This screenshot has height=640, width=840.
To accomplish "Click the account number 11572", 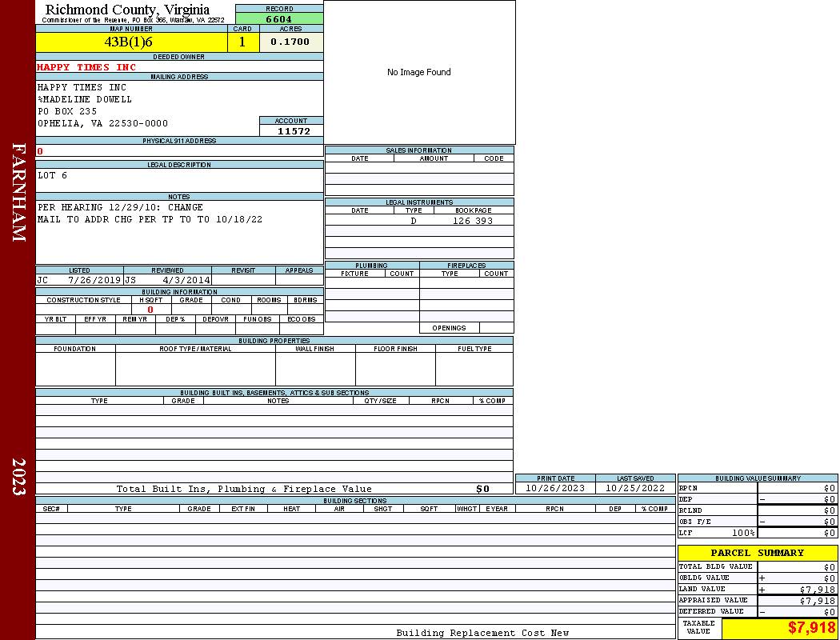I will point(293,131).
